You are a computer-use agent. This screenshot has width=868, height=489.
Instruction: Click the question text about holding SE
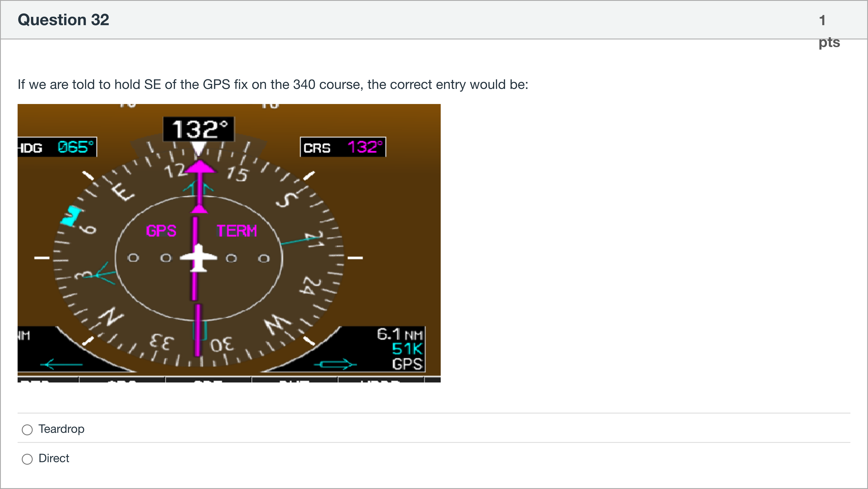(273, 84)
